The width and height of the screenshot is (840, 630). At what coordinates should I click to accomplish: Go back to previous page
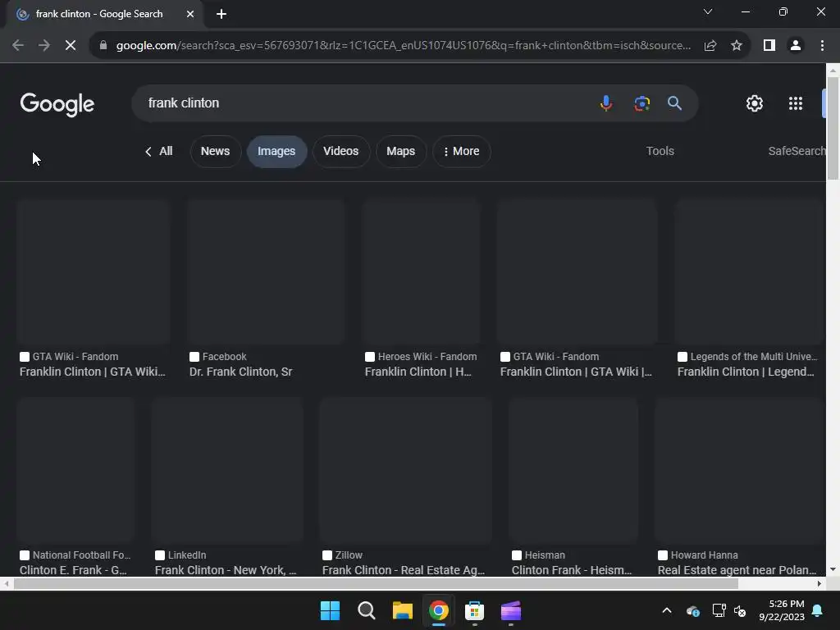[x=18, y=46]
